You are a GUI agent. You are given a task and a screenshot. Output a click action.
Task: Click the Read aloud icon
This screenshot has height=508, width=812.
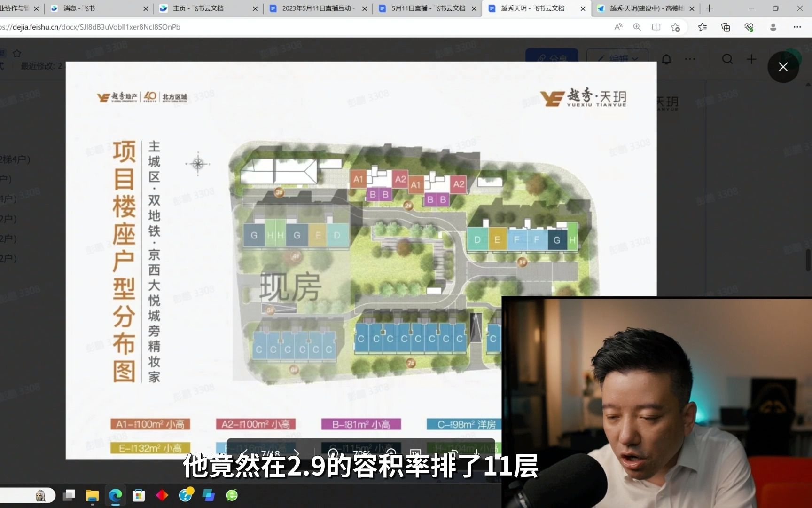618,27
